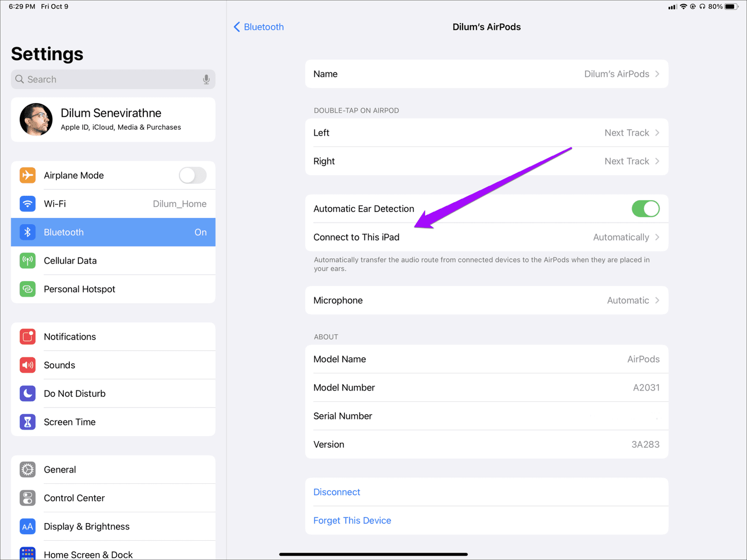Tap the magnifying glass search icon

[x=20, y=79]
